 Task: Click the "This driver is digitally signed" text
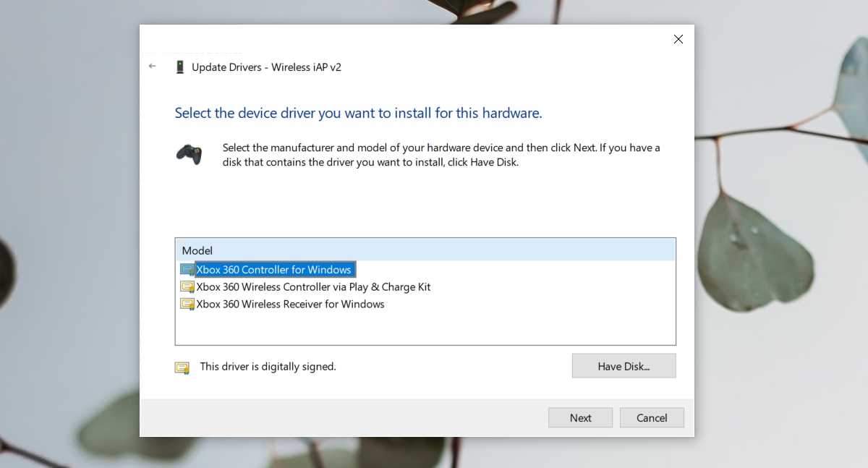coord(268,367)
